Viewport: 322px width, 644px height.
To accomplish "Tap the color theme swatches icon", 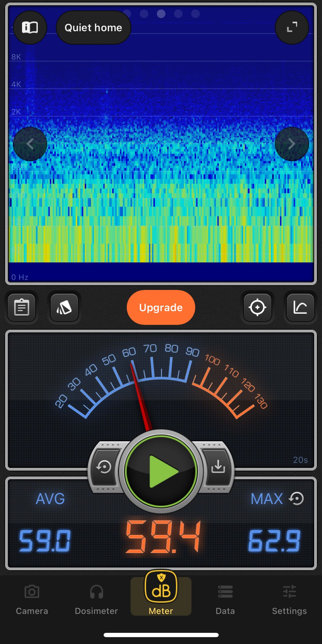I will [x=64, y=307].
